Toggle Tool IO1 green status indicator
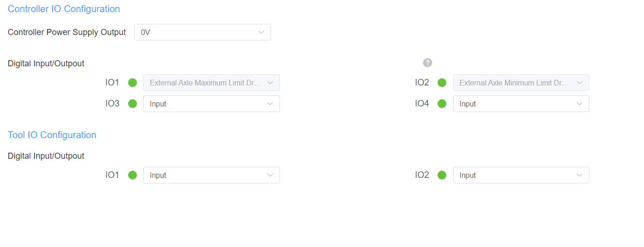 pos(133,175)
